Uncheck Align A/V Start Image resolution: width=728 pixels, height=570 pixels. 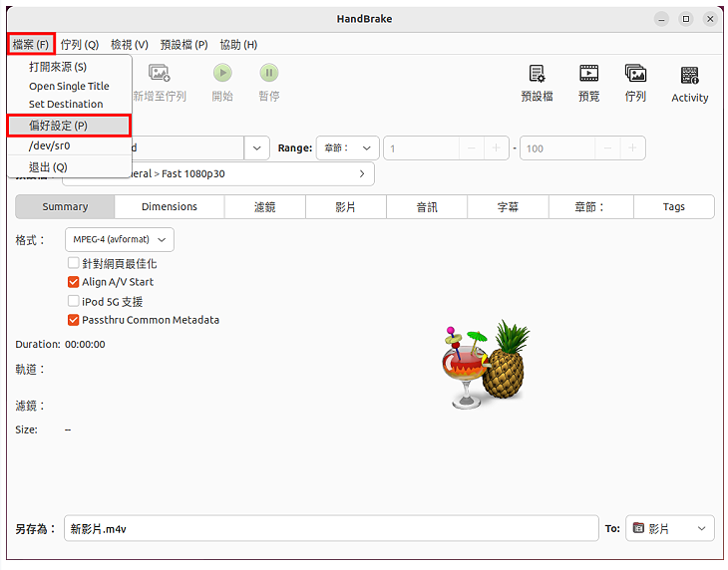[73, 282]
